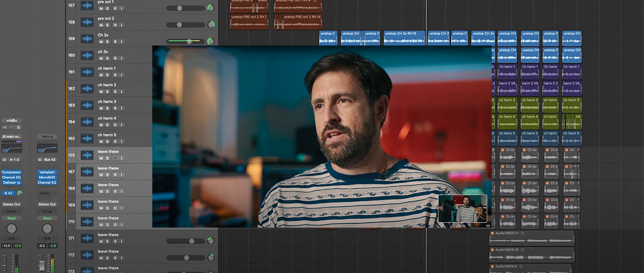This screenshot has height=273, width=644.
Task: Select the ch harm 5 waveform icon
Action: (87, 138)
